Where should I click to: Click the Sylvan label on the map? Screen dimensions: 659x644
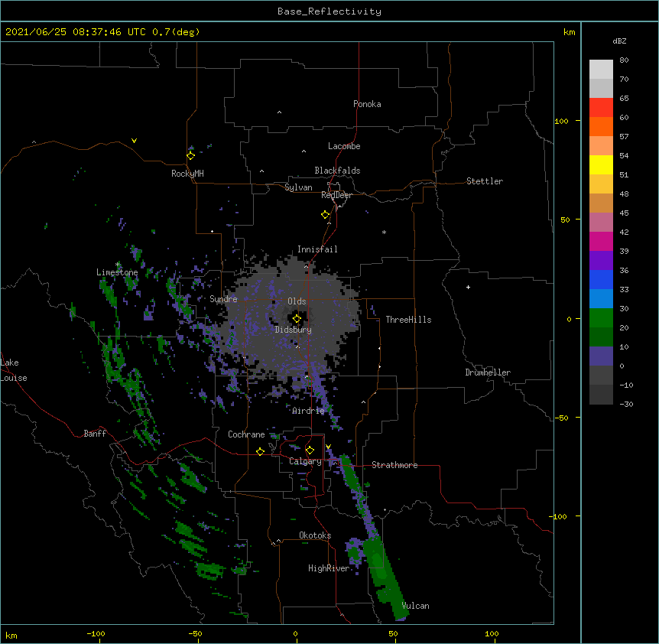(x=298, y=187)
